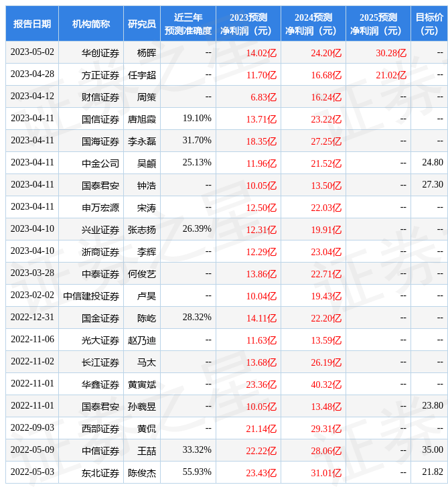Click the target price 35.00

(x=433, y=450)
